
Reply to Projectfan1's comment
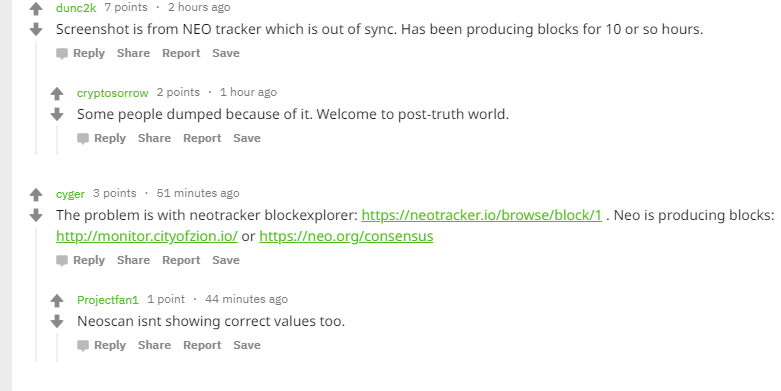(x=102, y=345)
